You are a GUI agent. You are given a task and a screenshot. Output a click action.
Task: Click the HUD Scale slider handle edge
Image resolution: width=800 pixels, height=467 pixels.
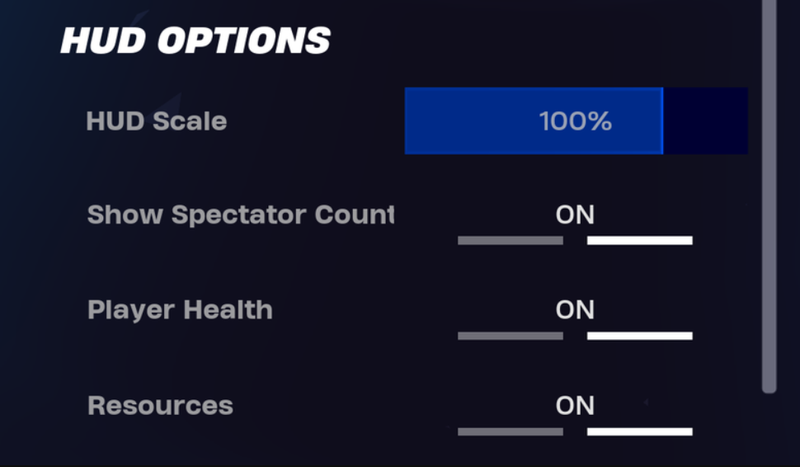(x=662, y=121)
